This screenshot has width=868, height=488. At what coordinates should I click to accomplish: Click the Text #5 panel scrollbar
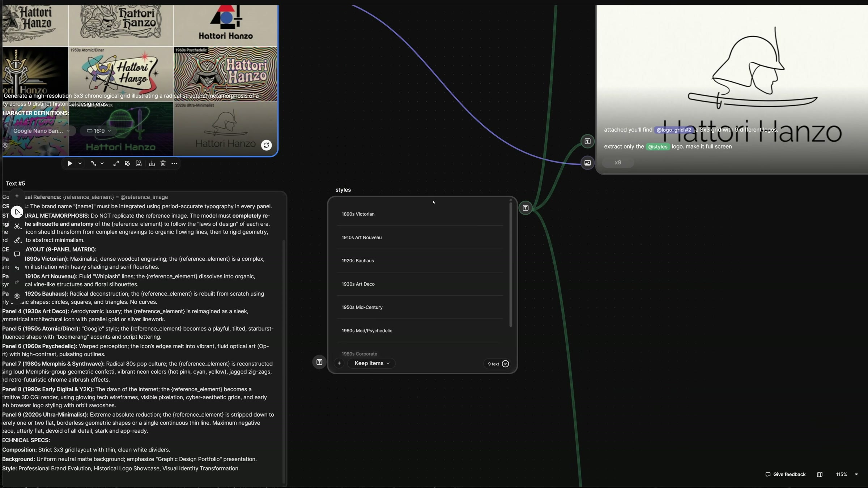pos(284,361)
